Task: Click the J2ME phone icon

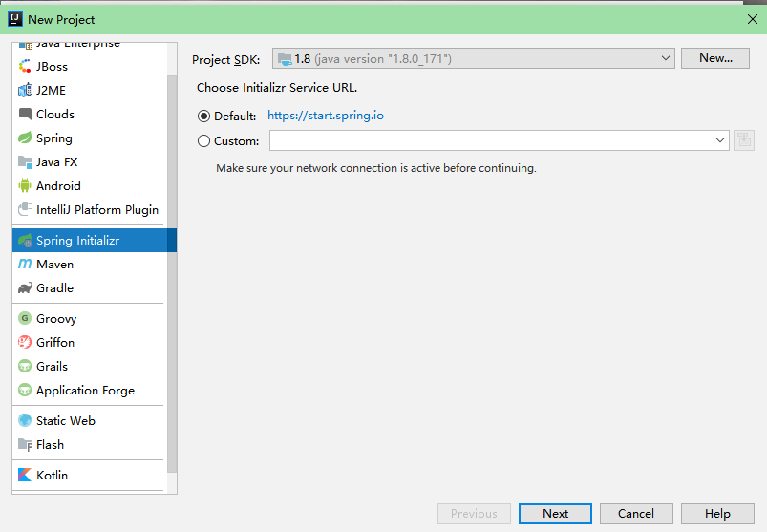Action: pyautogui.click(x=25, y=90)
